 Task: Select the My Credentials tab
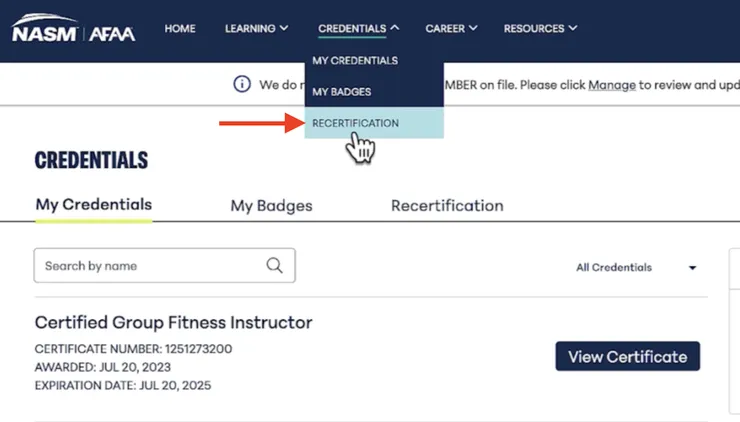pos(94,205)
